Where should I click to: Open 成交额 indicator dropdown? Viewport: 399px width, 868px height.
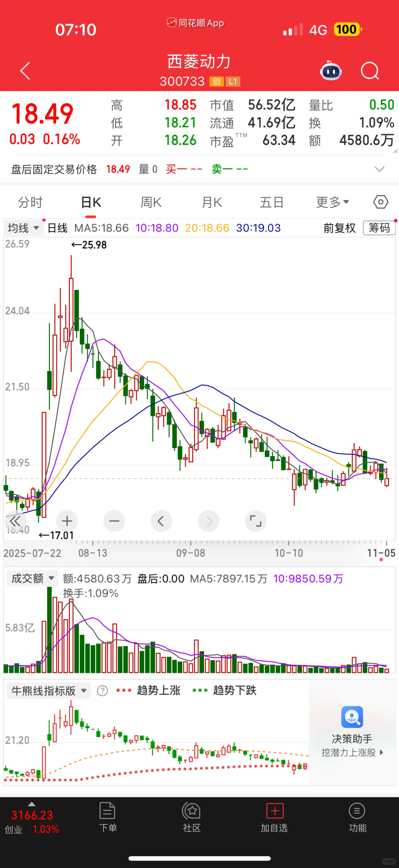pos(32,578)
